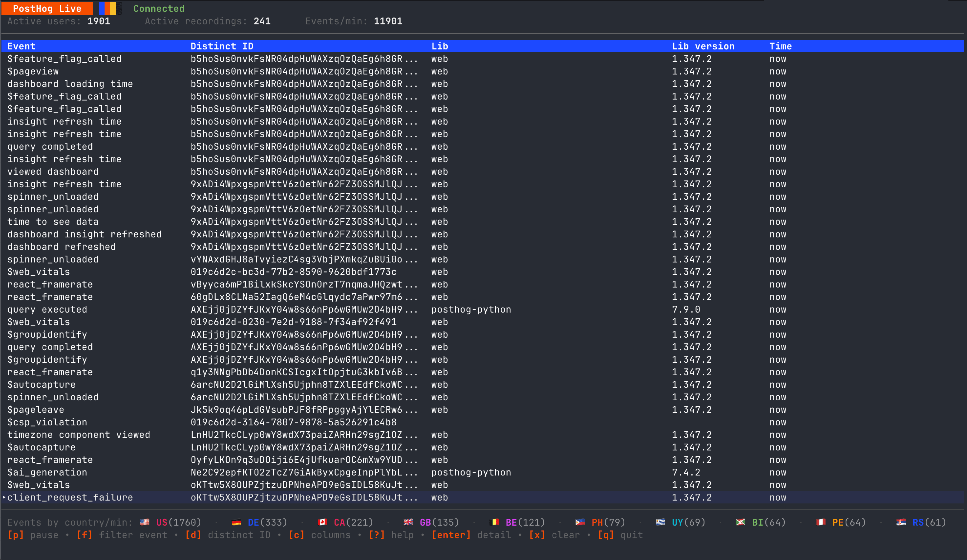The height and width of the screenshot is (560, 967).
Task: Toggle the Connected status indicator
Action: click(x=158, y=9)
